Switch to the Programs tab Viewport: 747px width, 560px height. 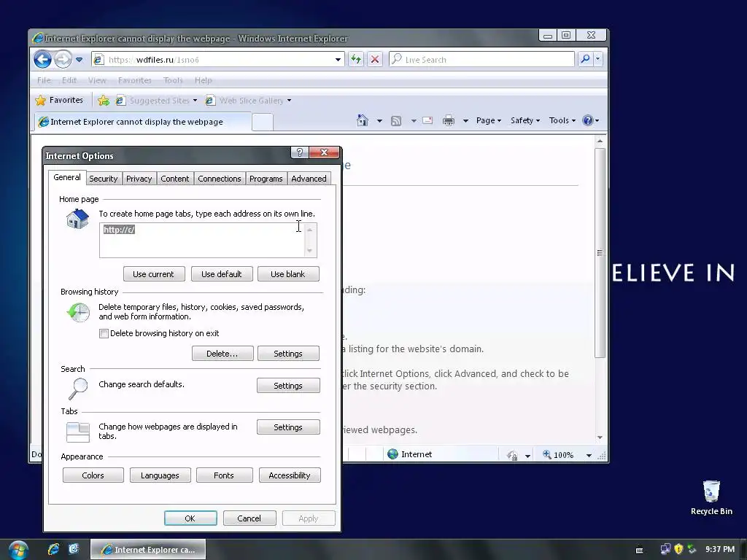[x=266, y=179]
